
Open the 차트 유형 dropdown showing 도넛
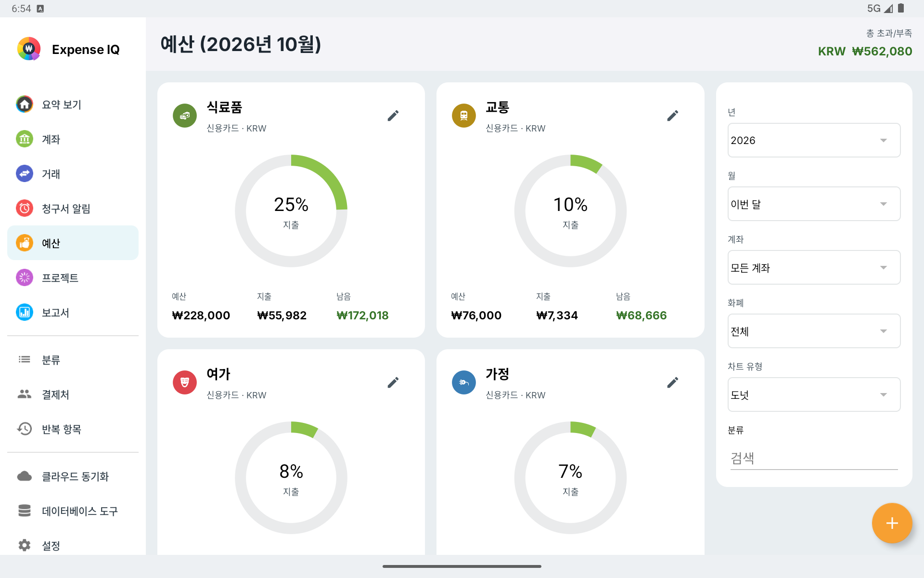click(814, 394)
